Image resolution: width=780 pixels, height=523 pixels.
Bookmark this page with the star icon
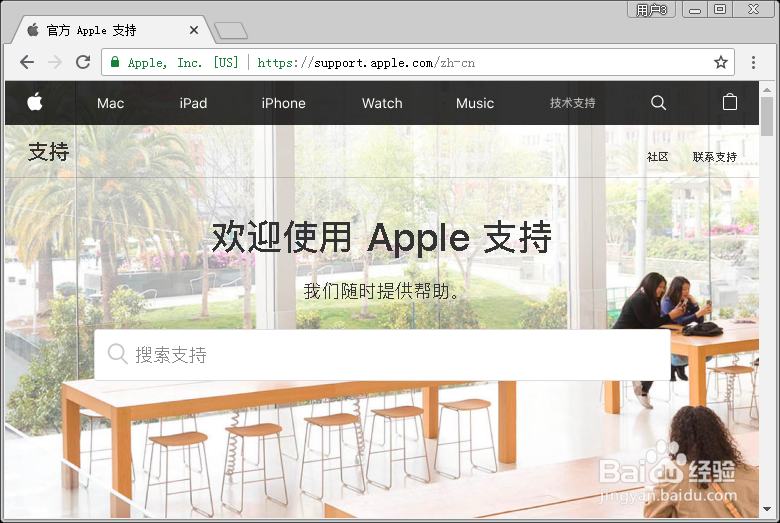point(721,62)
